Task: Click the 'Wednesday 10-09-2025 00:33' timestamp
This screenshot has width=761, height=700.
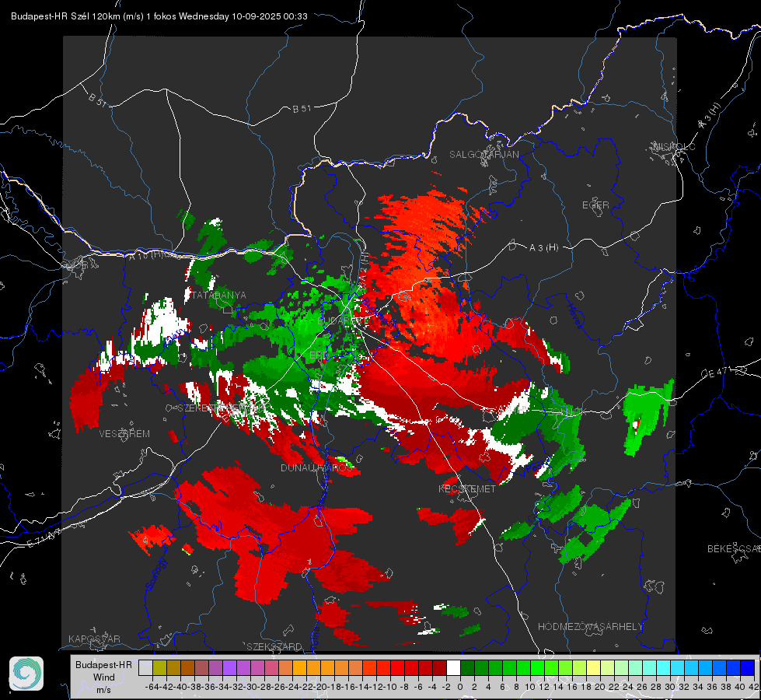Action: click(x=243, y=16)
